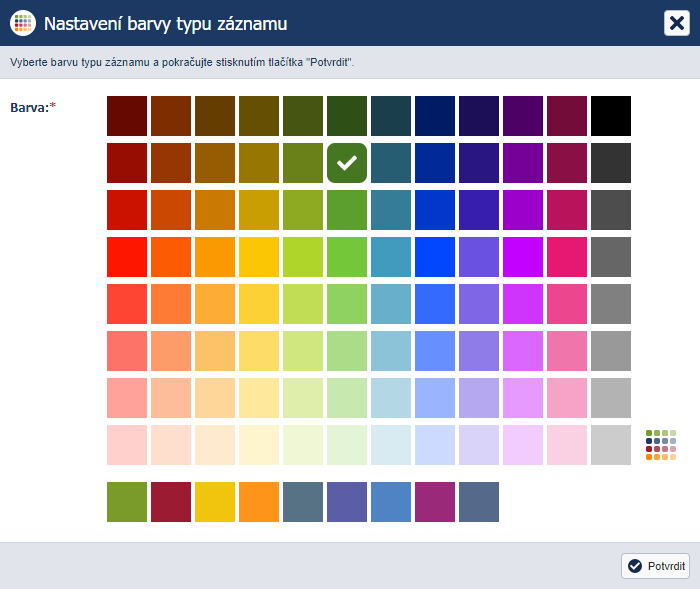Screen dimensions: 700x589
Task: Select the crimson preset swatch in bottom row
Action: click(171, 502)
